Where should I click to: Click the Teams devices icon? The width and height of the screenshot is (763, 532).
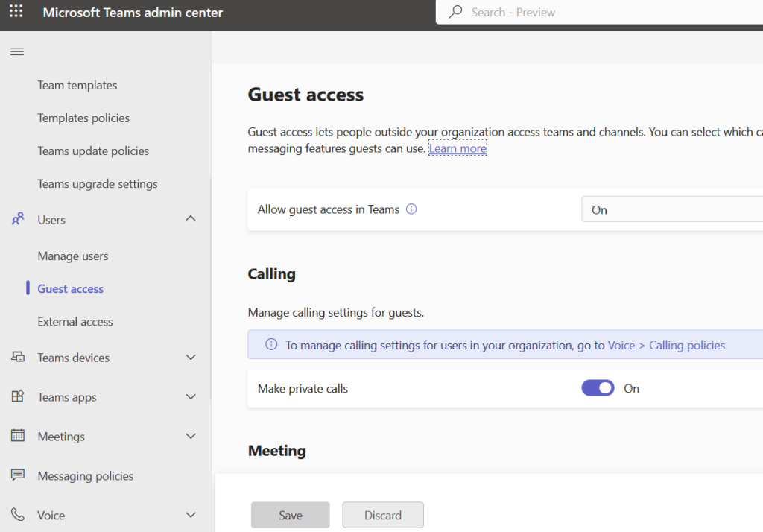(18, 357)
